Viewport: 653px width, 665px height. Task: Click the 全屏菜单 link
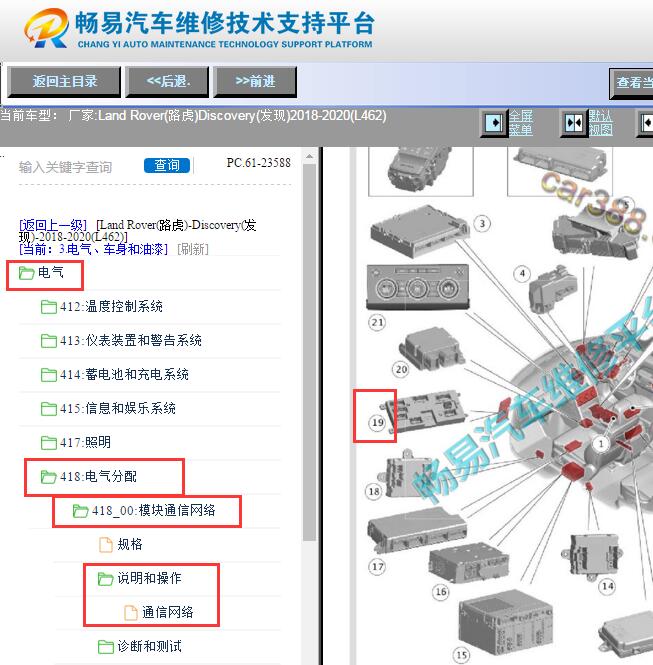pyautogui.click(x=521, y=123)
